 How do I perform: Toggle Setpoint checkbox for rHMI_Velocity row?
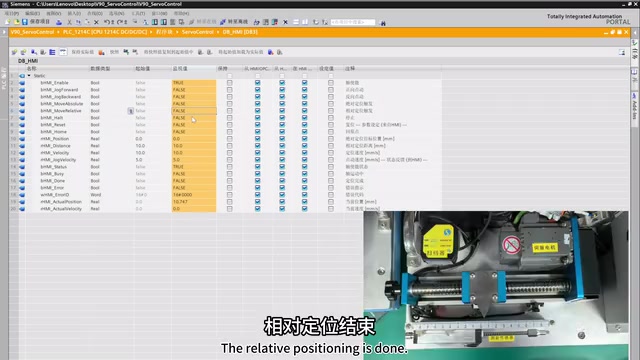point(331,153)
